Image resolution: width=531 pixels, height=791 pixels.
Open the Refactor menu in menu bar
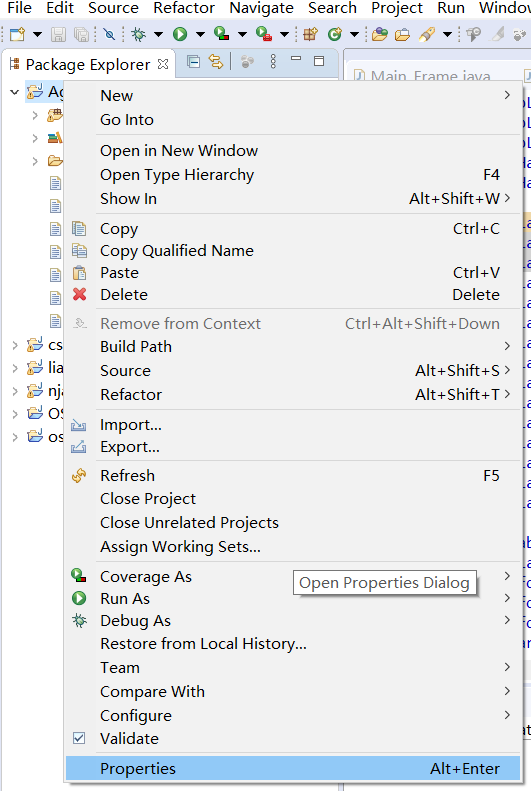point(184,8)
